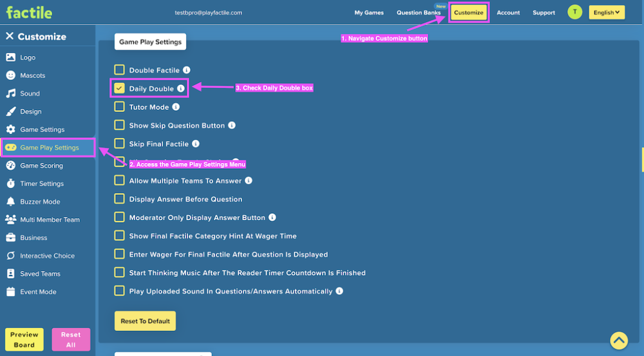
Task: Select the Mascots smiley icon
Action: tap(11, 75)
